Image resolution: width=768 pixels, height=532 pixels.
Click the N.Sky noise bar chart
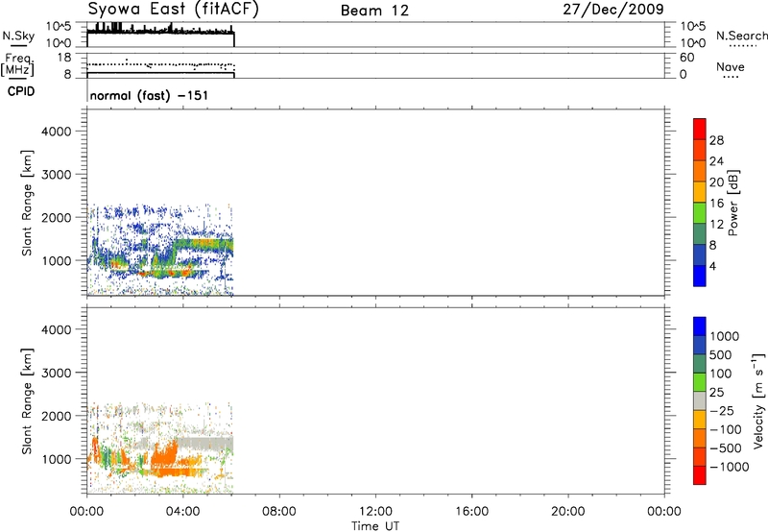(x=160, y=36)
